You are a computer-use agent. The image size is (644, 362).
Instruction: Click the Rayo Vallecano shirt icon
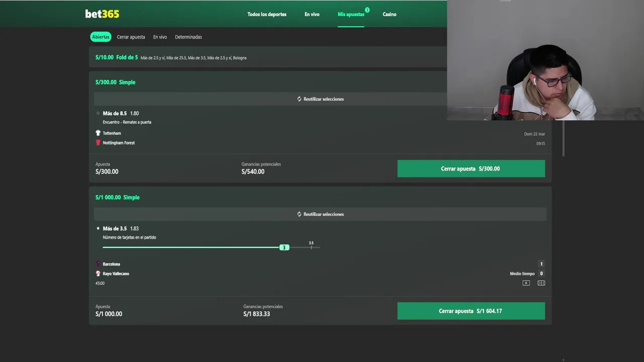[x=98, y=274]
